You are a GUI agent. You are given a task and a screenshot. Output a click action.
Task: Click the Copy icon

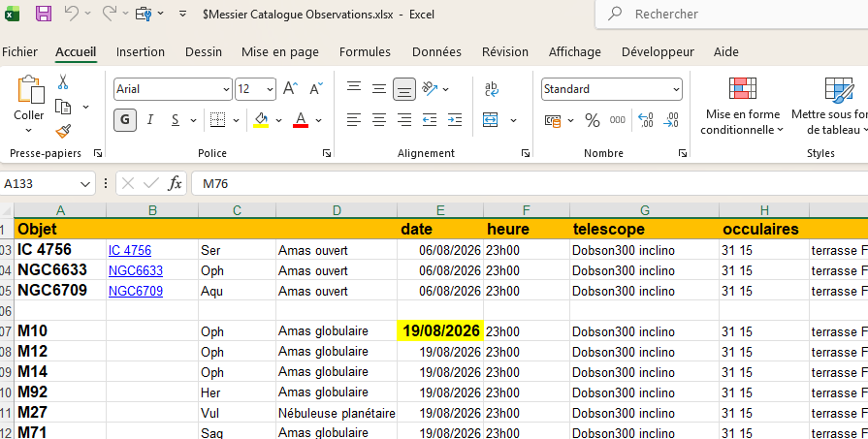pos(63,107)
